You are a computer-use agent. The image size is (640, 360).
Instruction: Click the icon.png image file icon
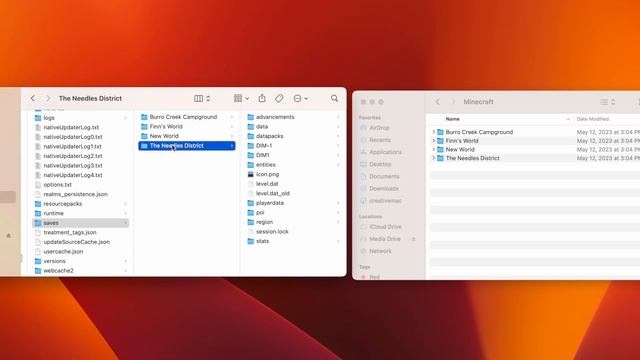pyautogui.click(x=251, y=174)
